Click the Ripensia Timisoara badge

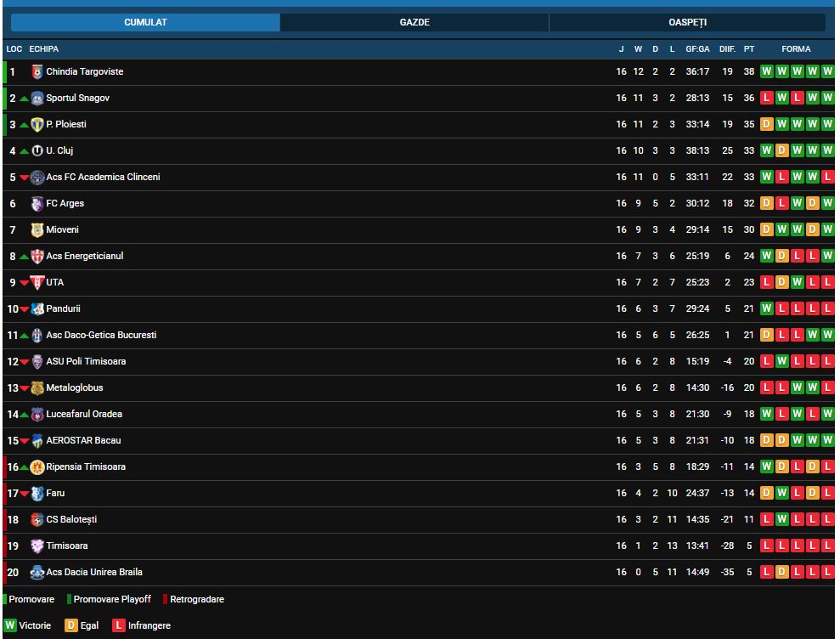coord(37,467)
